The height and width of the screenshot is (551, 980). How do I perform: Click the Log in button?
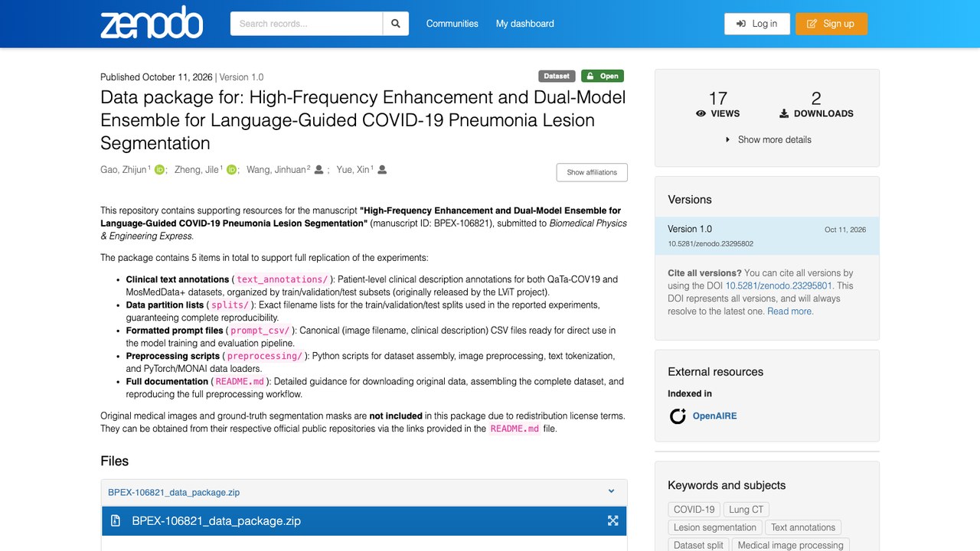click(x=756, y=24)
